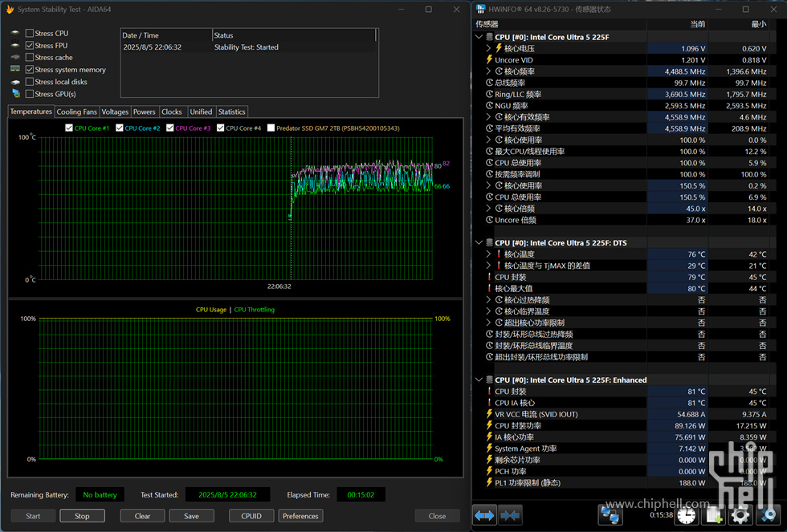Reset the HWiNFO elapsed timer with the clock icon
Image resolution: width=787 pixels, height=532 pixels.
[686, 515]
